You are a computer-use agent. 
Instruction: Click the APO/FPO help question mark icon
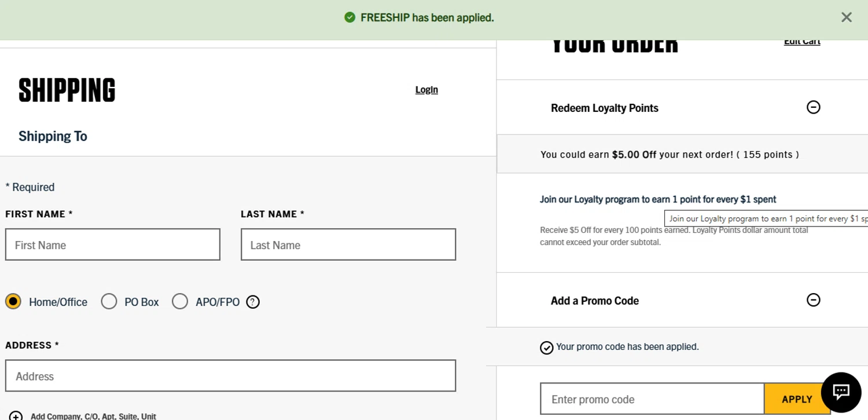pyautogui.click(x=253, y=302)
